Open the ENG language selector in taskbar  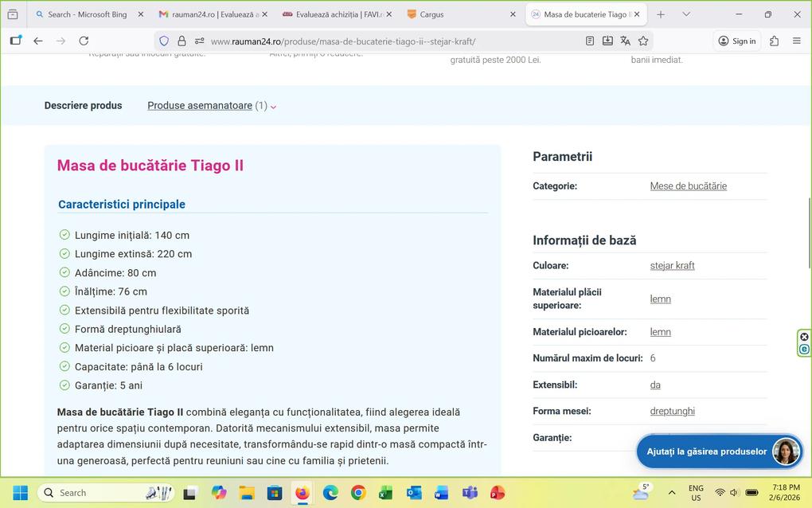pos(695,492)
